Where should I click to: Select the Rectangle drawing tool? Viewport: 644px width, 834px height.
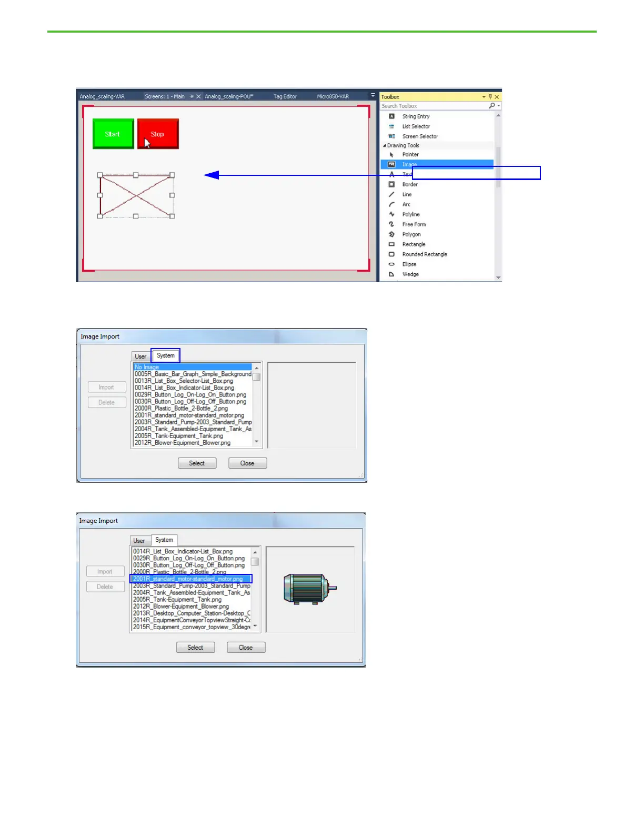(437, 244)
